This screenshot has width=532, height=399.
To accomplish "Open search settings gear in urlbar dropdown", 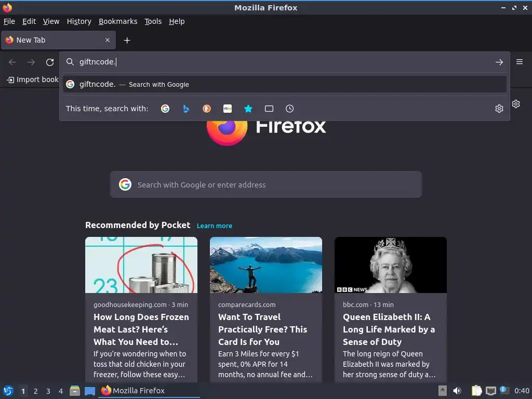I will [499, 109].
